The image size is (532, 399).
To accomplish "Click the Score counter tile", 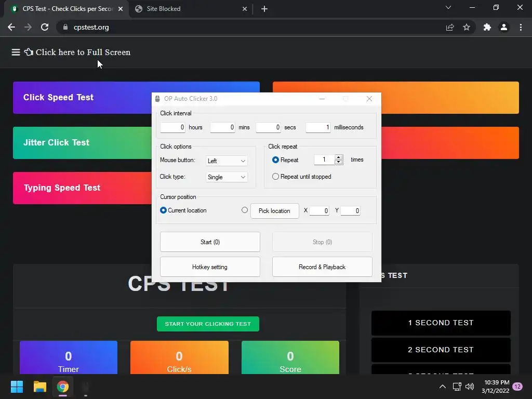I will pos(290,357).
